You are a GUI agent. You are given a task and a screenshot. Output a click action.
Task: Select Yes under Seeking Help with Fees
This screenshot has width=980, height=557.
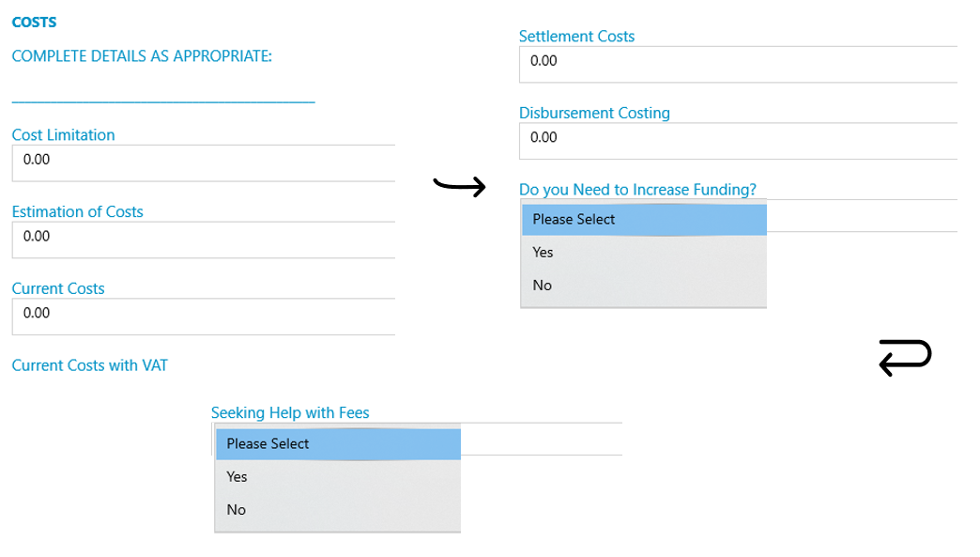tap(338, 477)
